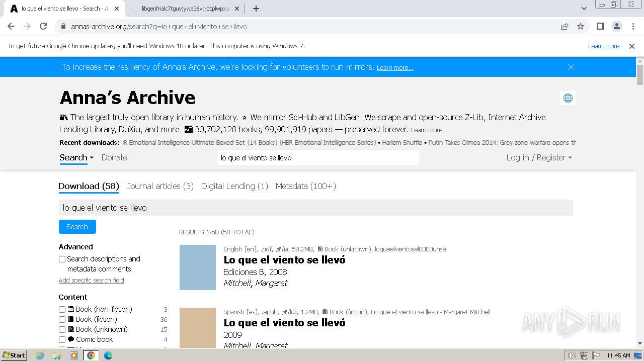Switch to Metadata (100+) tab
Image resolution: width=644 pixels, height=362 pixels.
click(x=305, y=186)
